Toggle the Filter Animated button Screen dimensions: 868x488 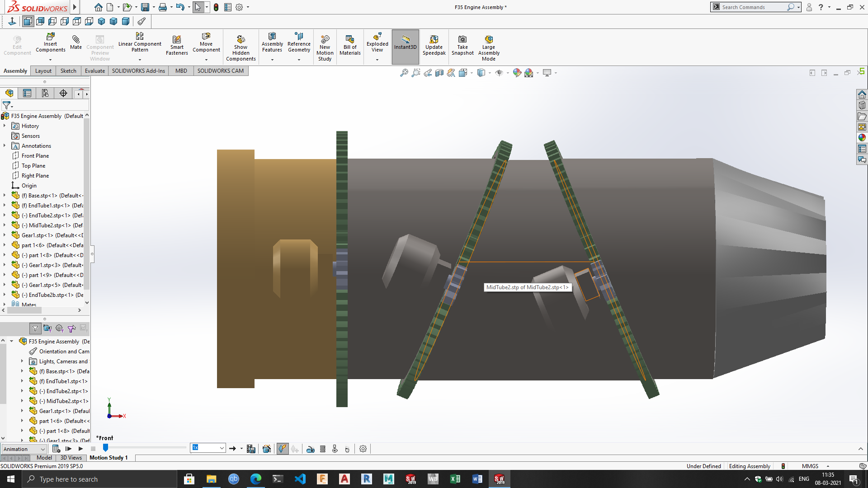tap(47, 328)
